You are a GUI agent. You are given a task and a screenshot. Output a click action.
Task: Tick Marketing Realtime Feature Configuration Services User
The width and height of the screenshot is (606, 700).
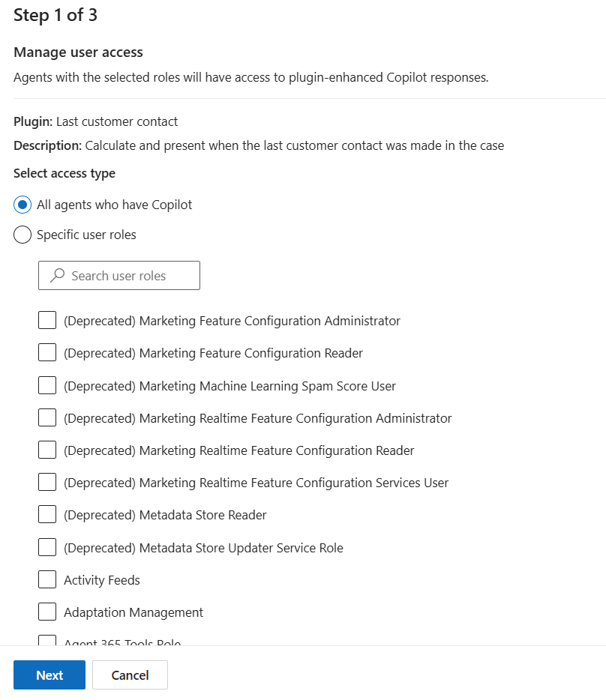47,483
